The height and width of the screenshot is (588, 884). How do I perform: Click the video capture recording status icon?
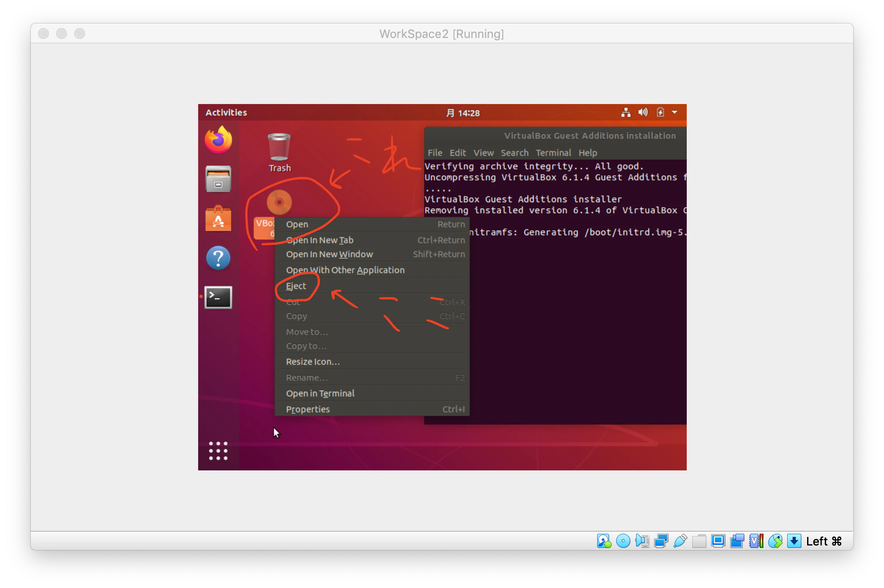pyautogui.click(x=737, y=541)
